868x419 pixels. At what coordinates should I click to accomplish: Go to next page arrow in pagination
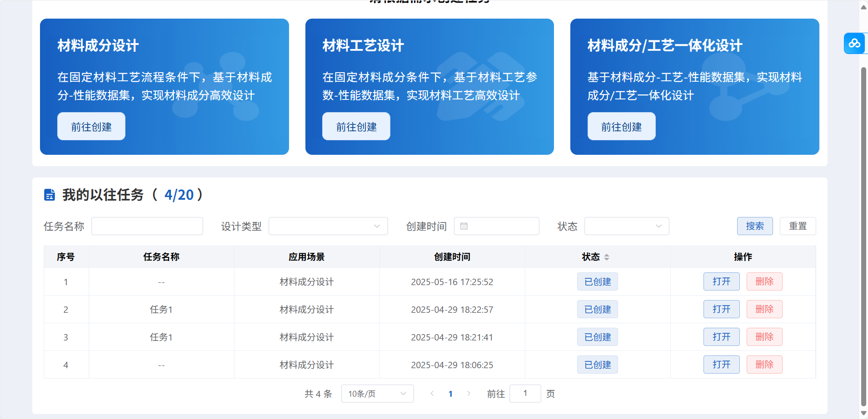(x=469, y=394)
